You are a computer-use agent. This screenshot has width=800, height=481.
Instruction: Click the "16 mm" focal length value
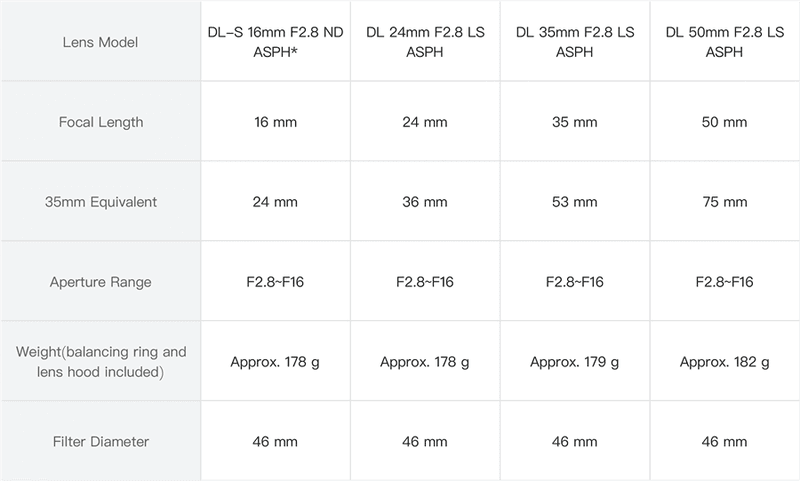275,122
